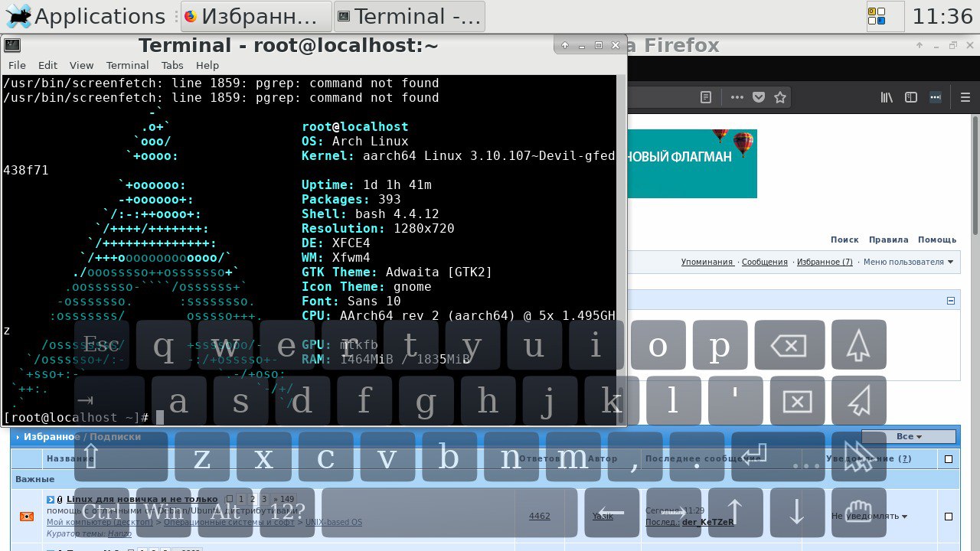Open Firefox hamburger main menu
Screen dimensions: 980x551
[x=965, y=97]
